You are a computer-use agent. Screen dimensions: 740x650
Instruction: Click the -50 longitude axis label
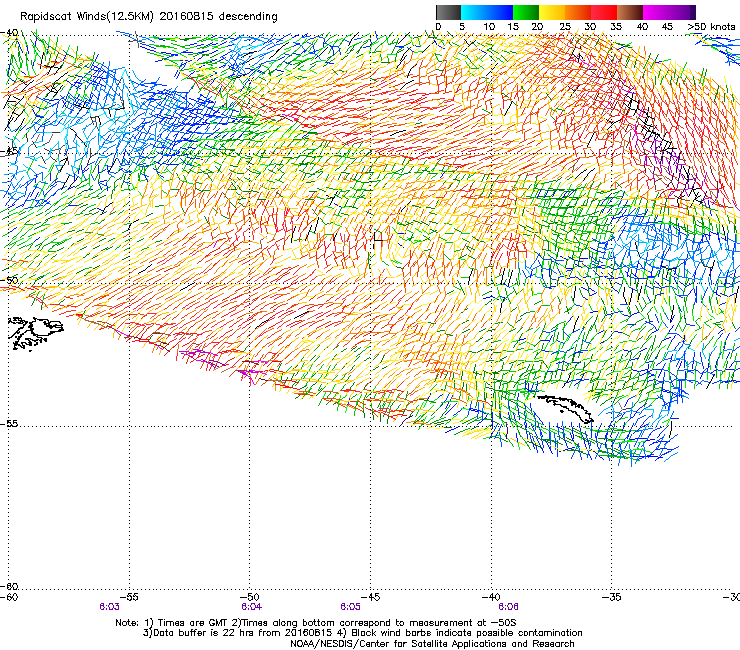coord(250,597)
